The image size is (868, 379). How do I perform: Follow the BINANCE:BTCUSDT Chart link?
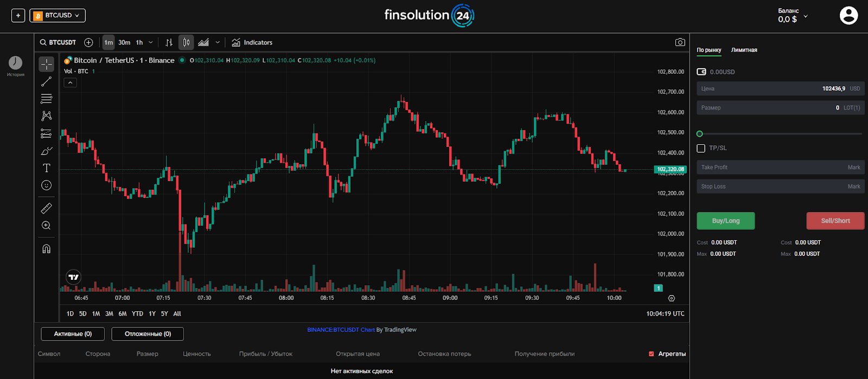point(341,330)
